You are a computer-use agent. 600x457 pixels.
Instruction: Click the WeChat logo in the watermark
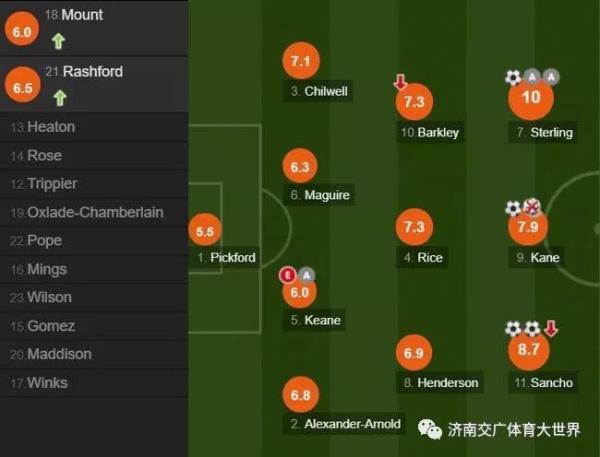[x=432, y=430]
